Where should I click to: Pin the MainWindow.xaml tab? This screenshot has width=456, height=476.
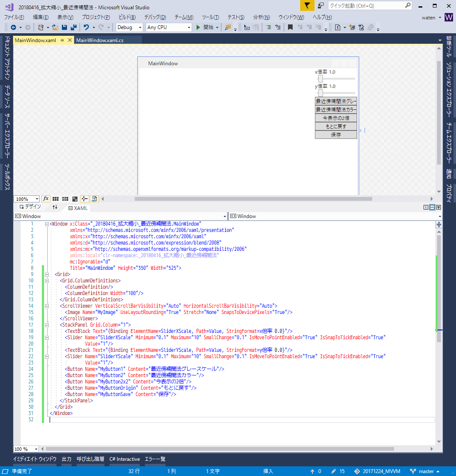pos(62,40)
